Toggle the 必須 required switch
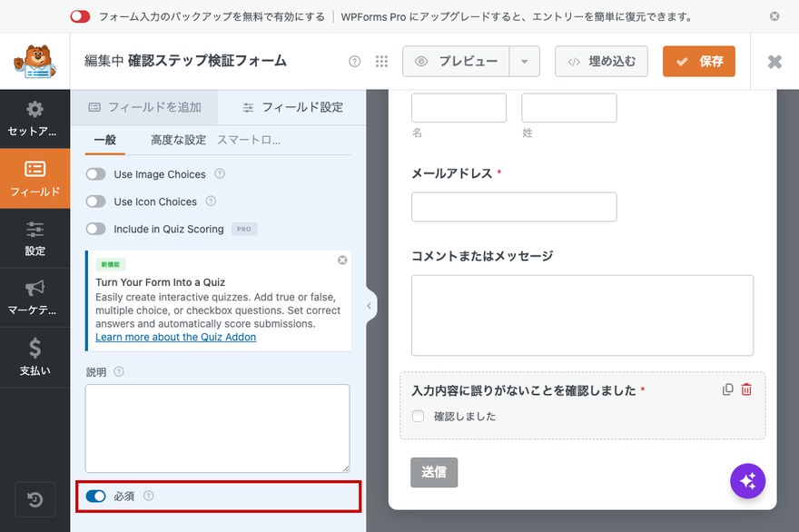799x532 pixels. click(x=96, y=496)
